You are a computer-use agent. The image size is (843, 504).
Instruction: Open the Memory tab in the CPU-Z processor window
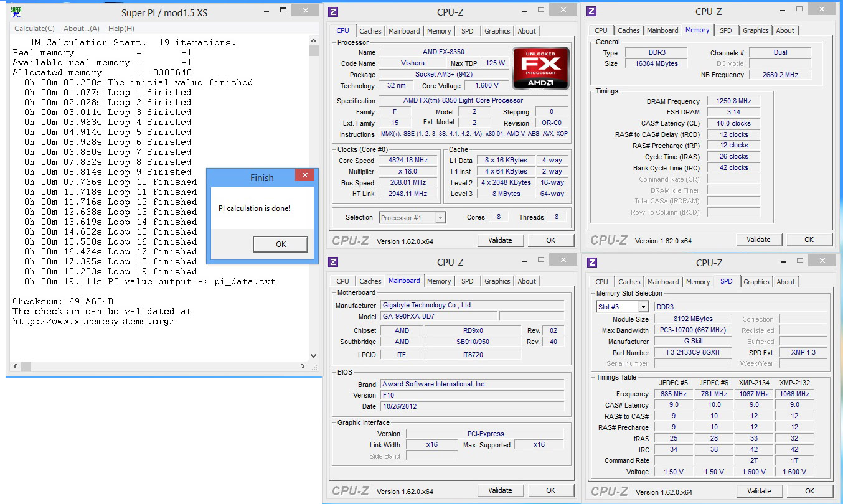439,31
